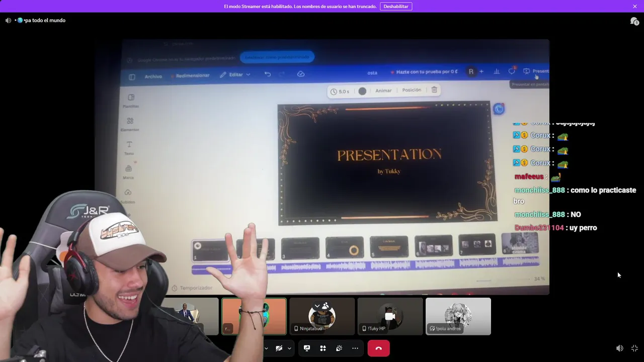This screenshot has height=362, width=644.
Task: Select the Ninjatabuu participant tile
Action: point(322,316)
